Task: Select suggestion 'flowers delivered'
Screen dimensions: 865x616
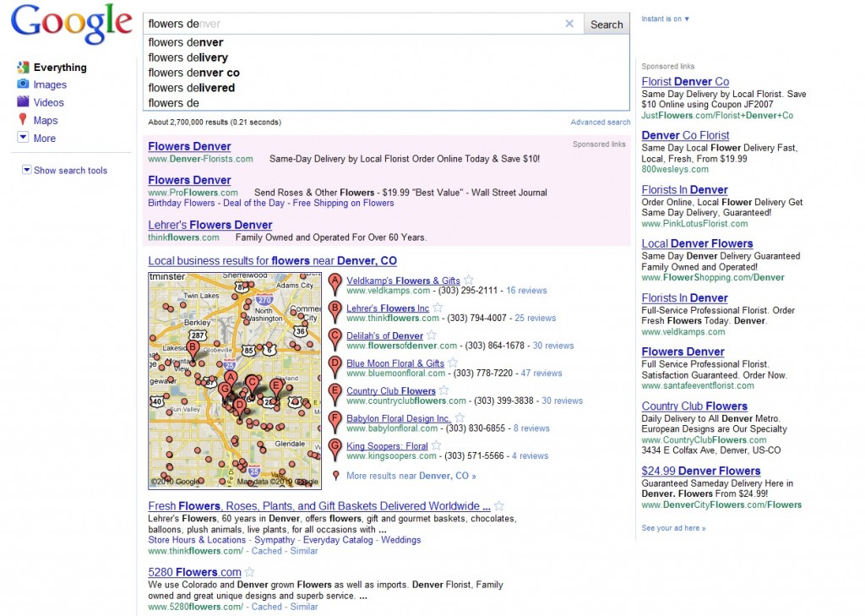Action: [386, 88]
